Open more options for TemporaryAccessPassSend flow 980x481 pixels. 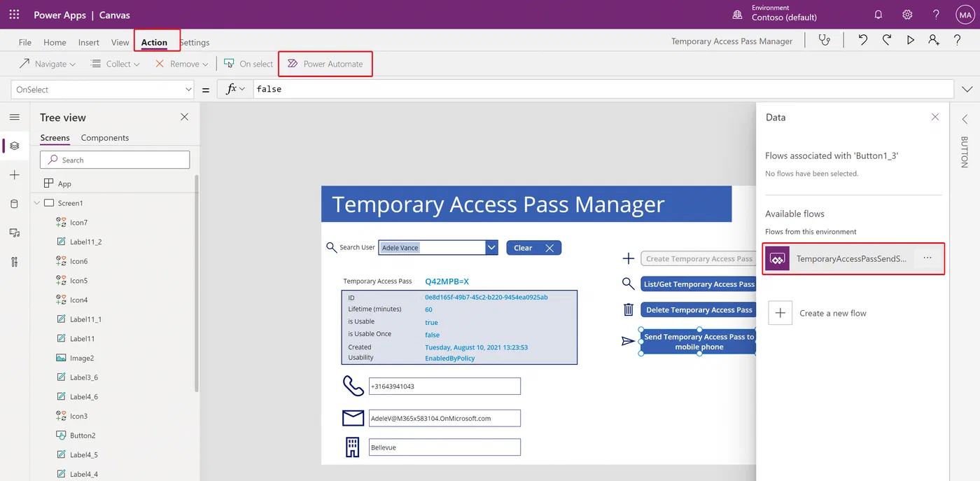coord(927,258)
